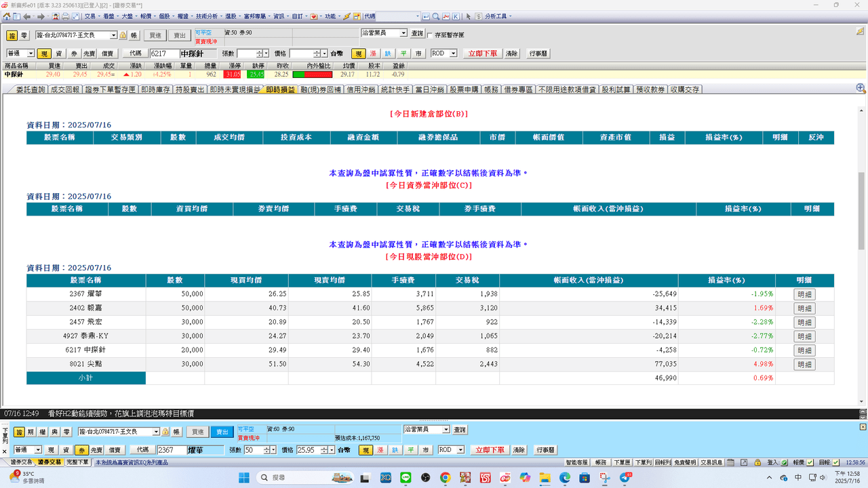Open the upper ROD order condition dropdown
Image resolution: width=868 pixels, height=488 pixels.
[x=453, y=53]
